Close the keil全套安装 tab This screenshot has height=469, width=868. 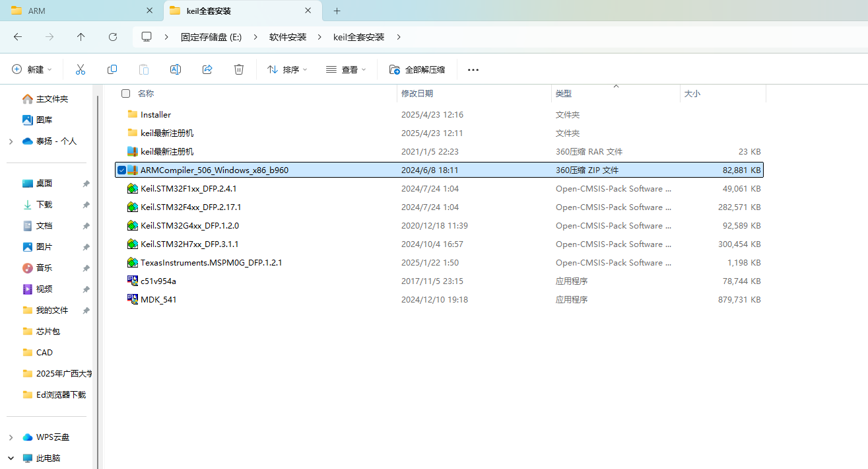click(x=308, y=11)
